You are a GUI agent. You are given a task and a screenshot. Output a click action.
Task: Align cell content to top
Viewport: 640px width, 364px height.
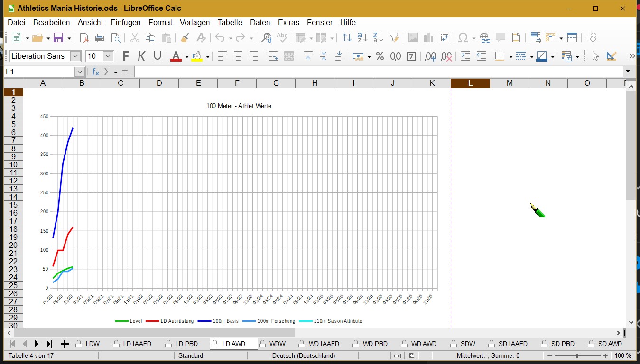click(308, 56)
